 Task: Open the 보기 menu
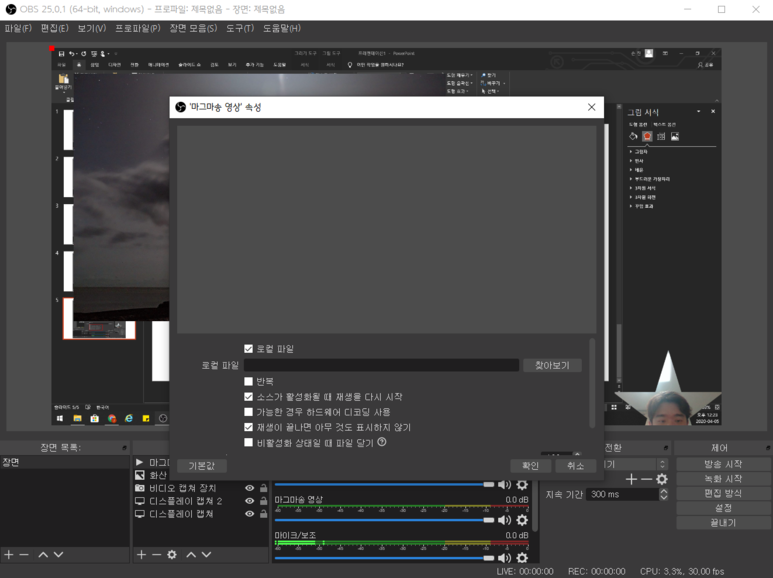pyautogui.click(x=92, y=28)
